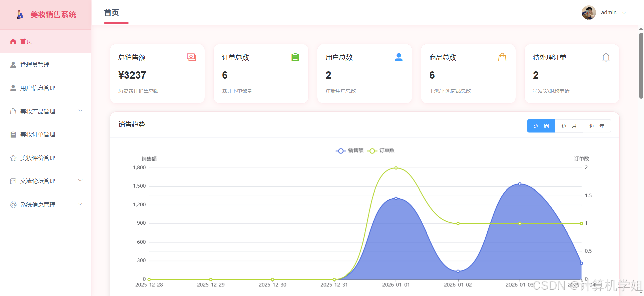
Task: Open 用户信息管理 in the sidebar
Action: point(46,88)
